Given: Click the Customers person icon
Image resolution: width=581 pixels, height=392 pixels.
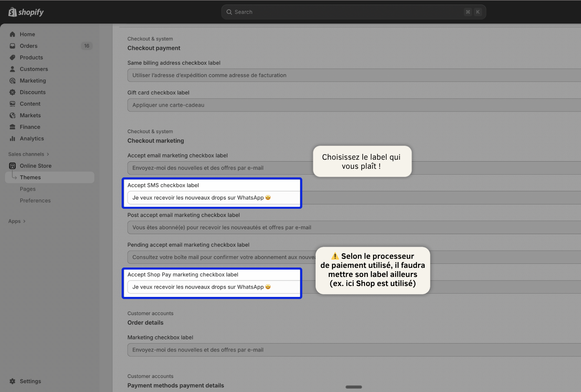Looking at the screenshot, I should tap(12, 69).
